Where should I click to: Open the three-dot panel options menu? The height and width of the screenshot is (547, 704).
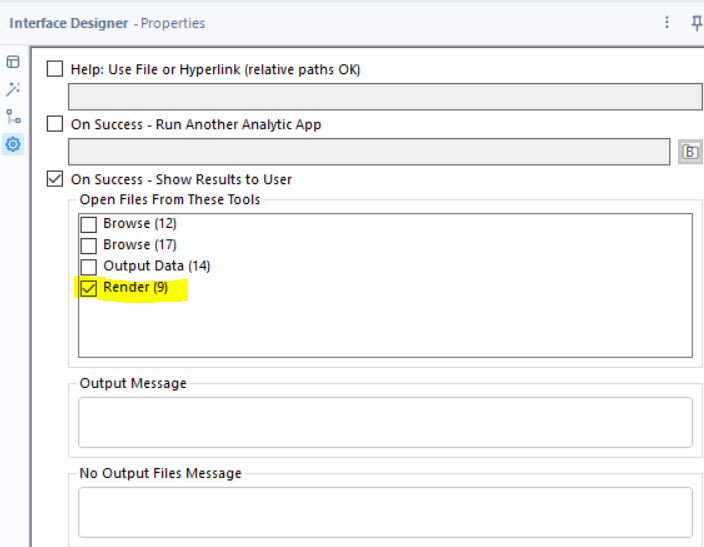667,22
